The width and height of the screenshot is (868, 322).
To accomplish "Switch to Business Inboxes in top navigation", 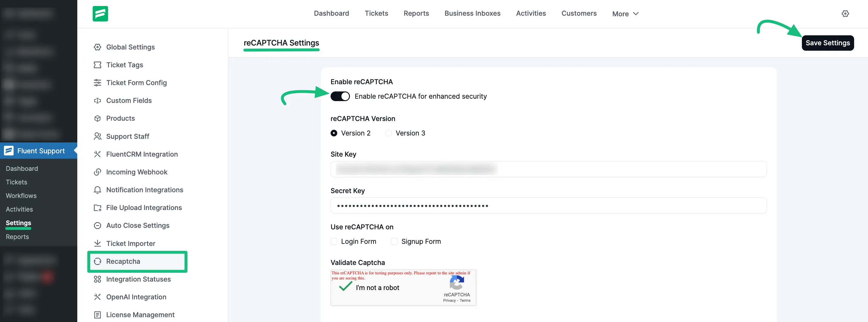I will (472, 13).
